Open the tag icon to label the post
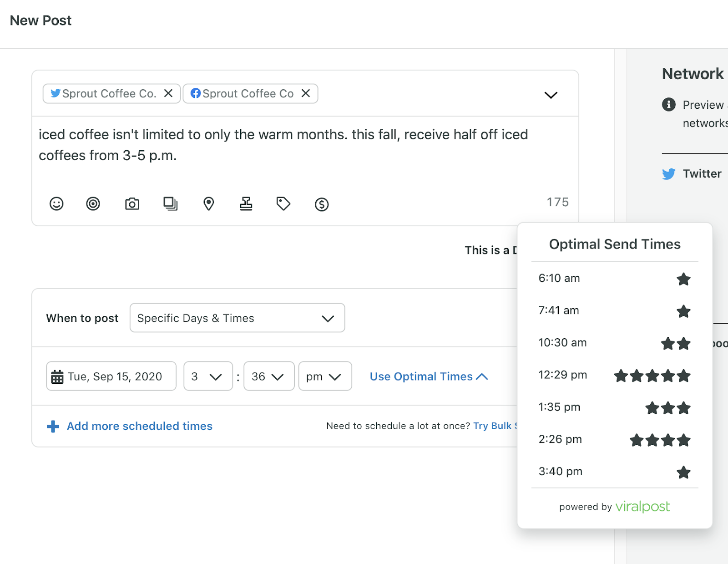 (283, 204)
